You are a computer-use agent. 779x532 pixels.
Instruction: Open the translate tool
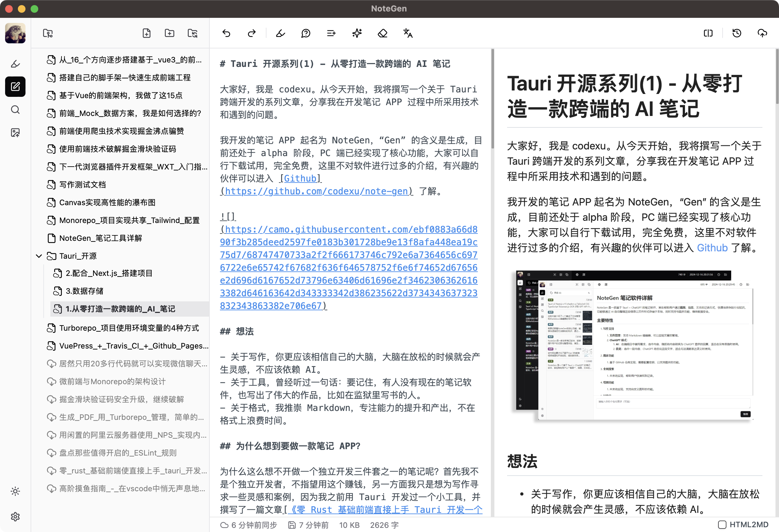click(408, 33)
